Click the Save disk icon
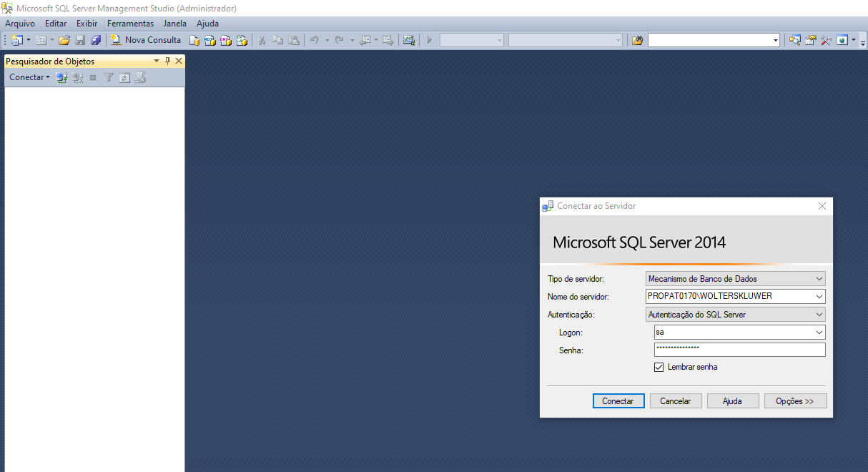 click(80, 40)
